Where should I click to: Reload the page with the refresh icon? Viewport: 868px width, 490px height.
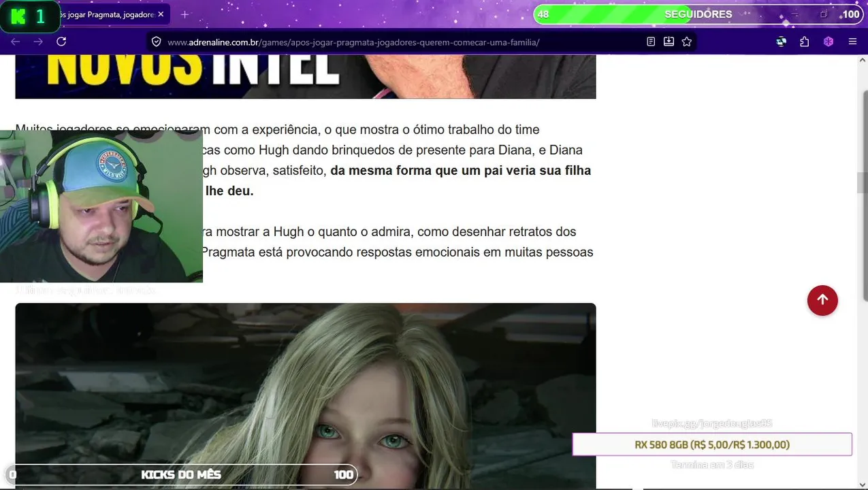point(61,42)
